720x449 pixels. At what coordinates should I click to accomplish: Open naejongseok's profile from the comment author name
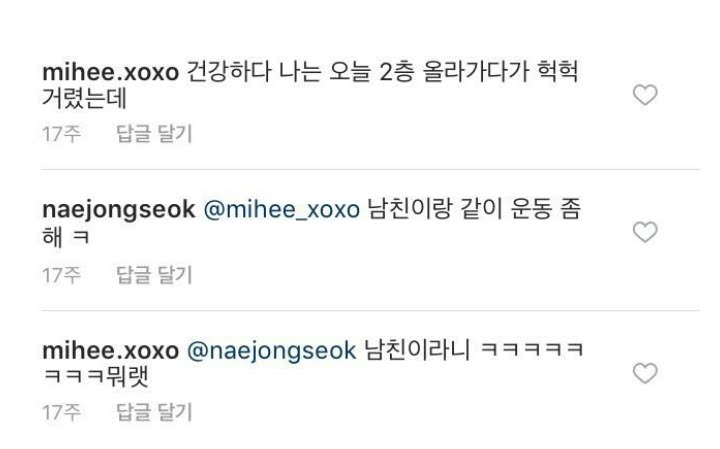pos(118,210)
